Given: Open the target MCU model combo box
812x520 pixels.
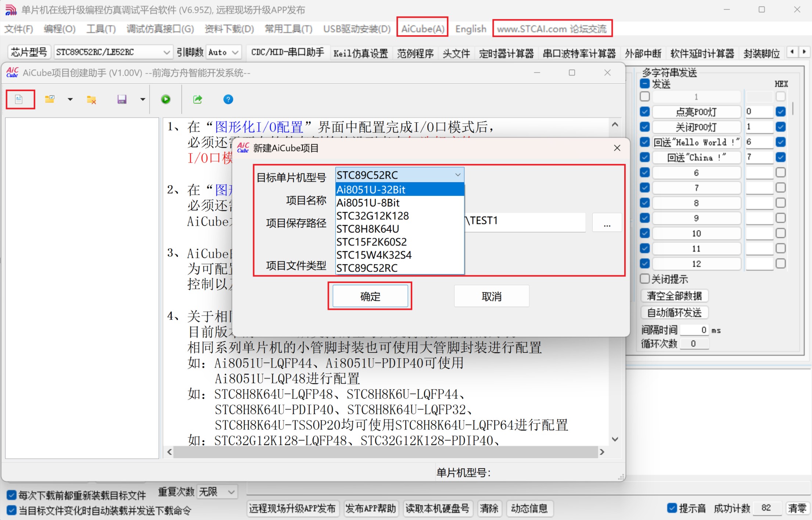Looking at the screenshot, I should click(400, 175).
